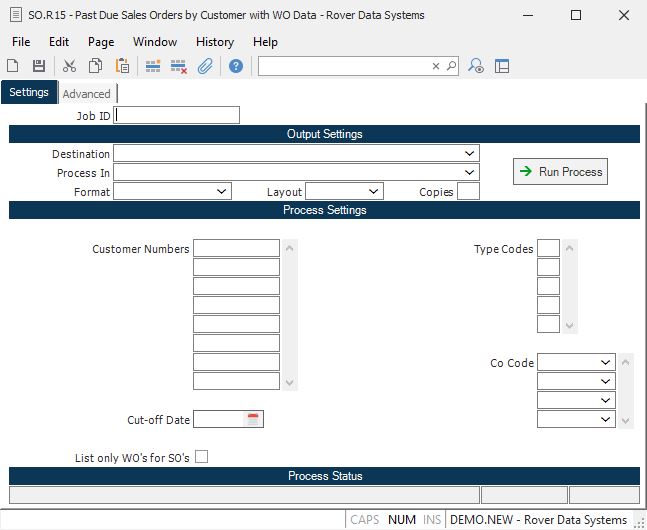Click the attachment paperclip icon

(x=204, y=66)
